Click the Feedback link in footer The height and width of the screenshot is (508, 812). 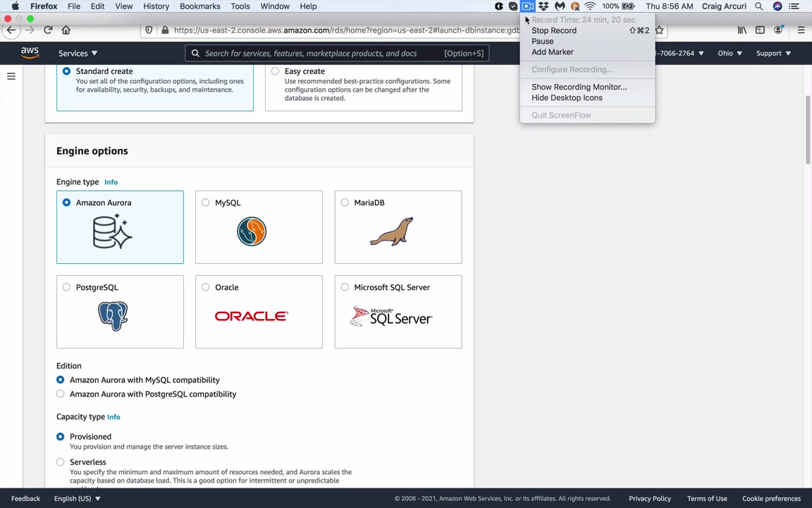coord(25,498)
